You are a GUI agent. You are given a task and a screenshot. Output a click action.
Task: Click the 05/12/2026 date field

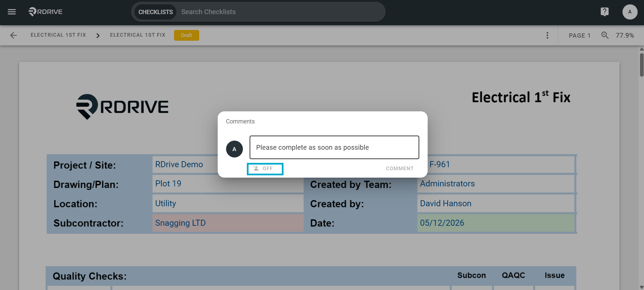(496, 223)
